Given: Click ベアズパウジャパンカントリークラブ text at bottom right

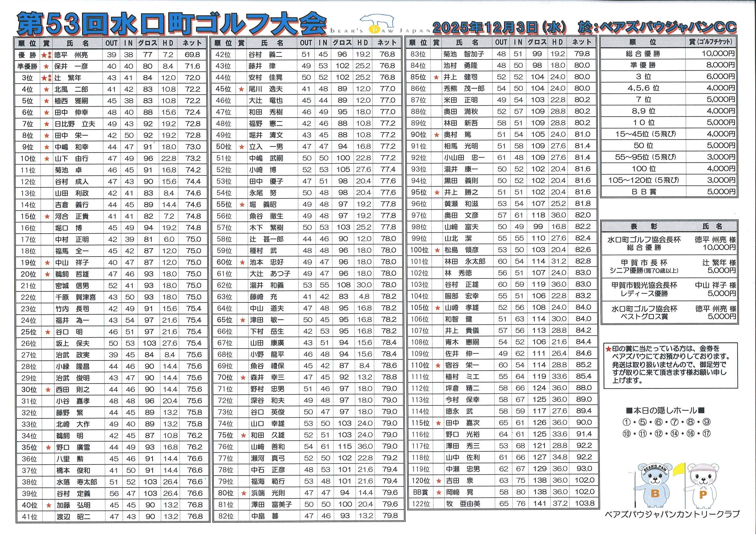Looking at the screenshot, I should (672, 514).
